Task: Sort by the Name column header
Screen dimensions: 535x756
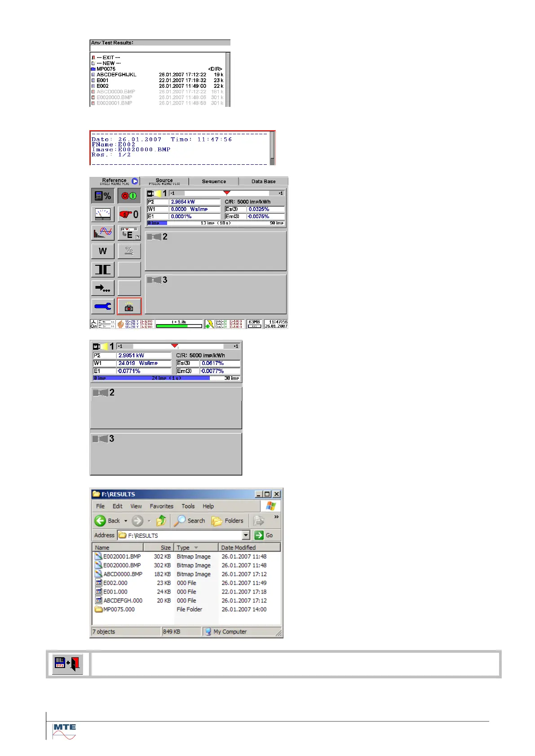Action: pyautogui.click(x=118, y=548)
